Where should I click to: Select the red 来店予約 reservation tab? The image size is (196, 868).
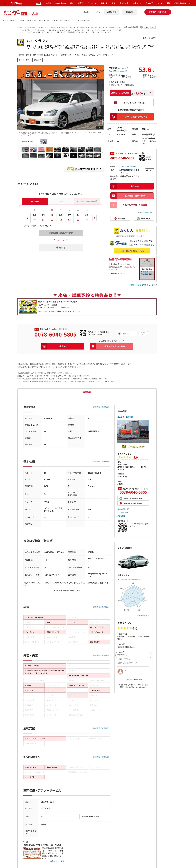35,202
